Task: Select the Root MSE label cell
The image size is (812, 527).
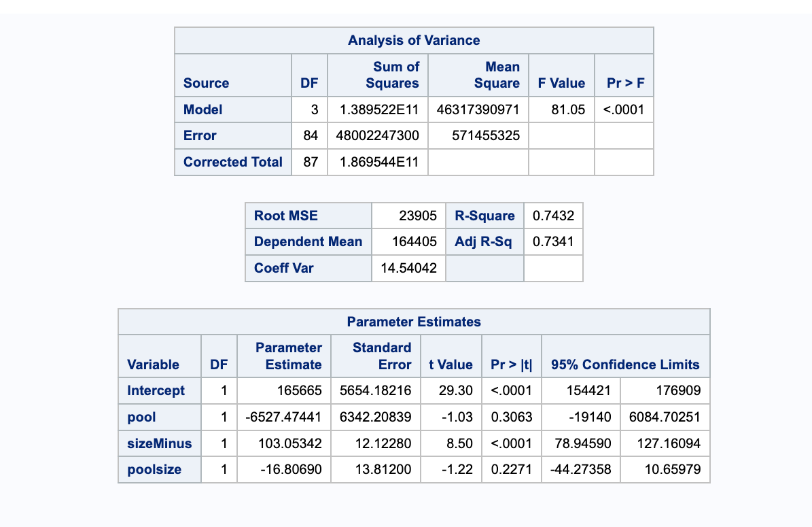Action: pyautogui.click(x=286, y=216)
